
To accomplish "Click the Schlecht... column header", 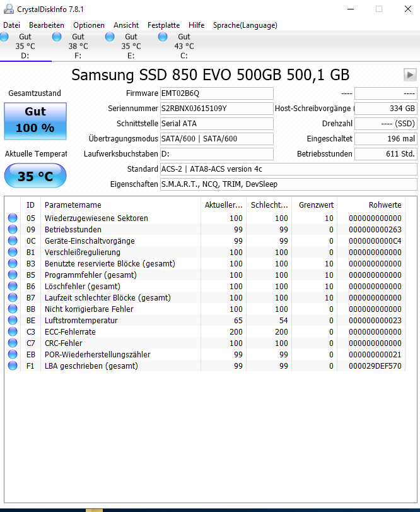I will click(269, 205).
